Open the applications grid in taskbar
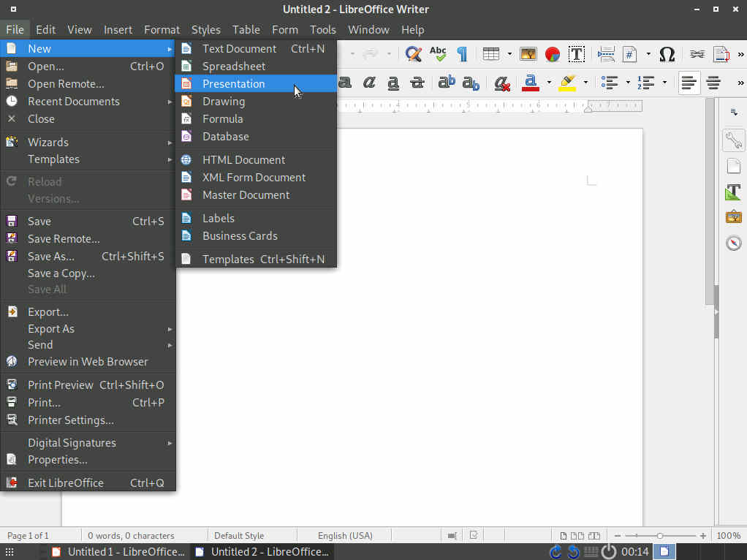 tap(10, 552)
